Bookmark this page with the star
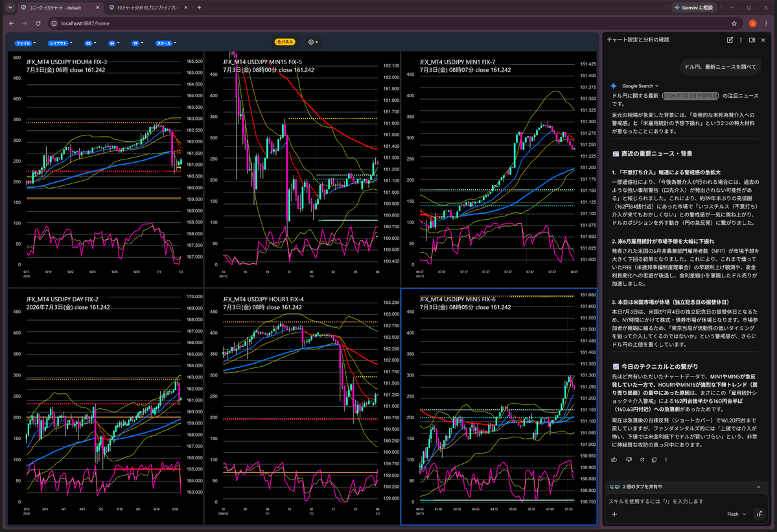777x532 pixels. tap(734, 23)
